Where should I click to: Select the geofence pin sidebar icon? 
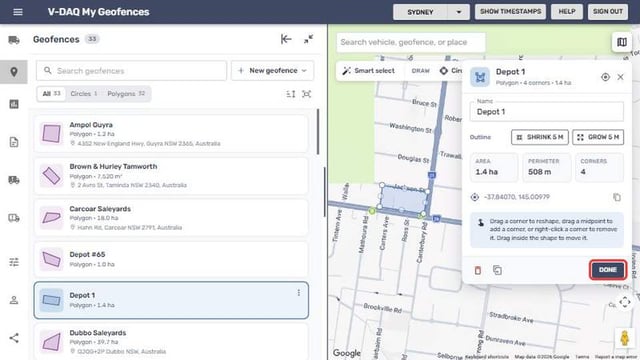[14, 72]
